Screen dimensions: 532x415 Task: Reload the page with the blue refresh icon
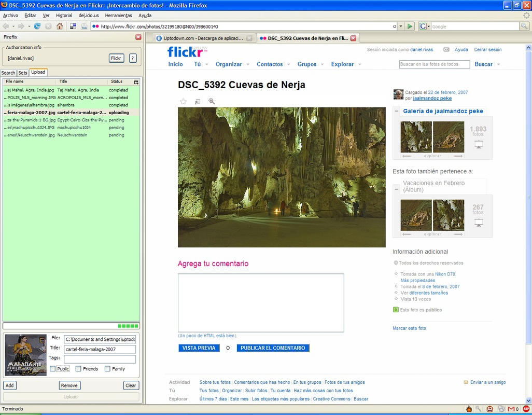pos(37,26)
